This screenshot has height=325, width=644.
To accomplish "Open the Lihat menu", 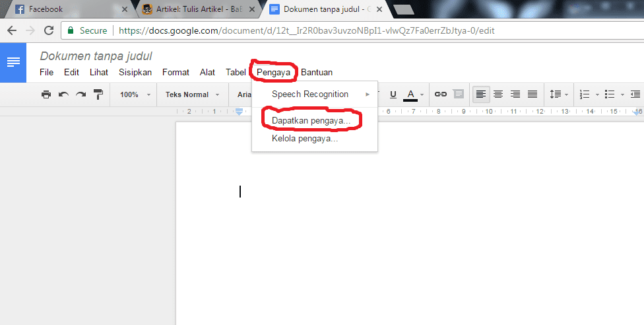I will point(99,73).
